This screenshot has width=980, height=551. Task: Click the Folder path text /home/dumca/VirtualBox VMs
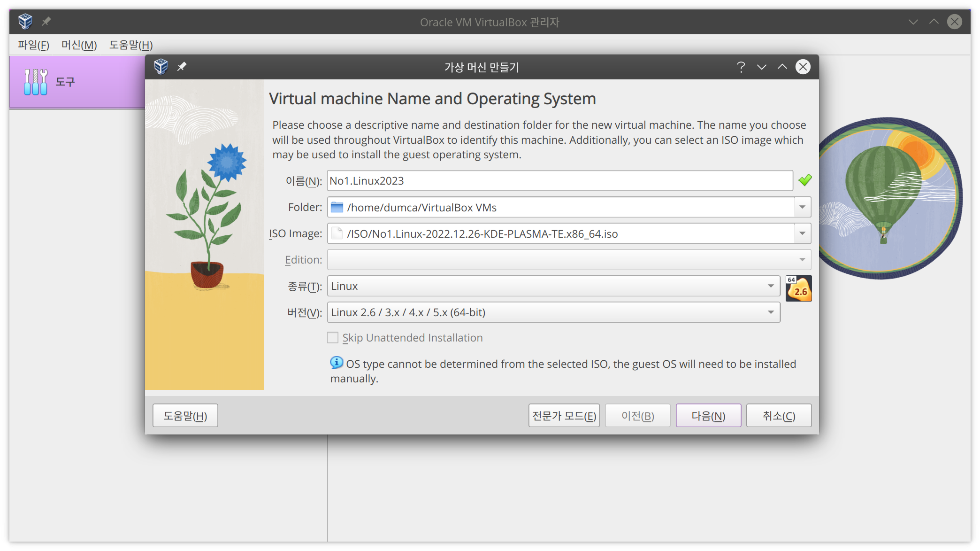click(x=421, y=208)
